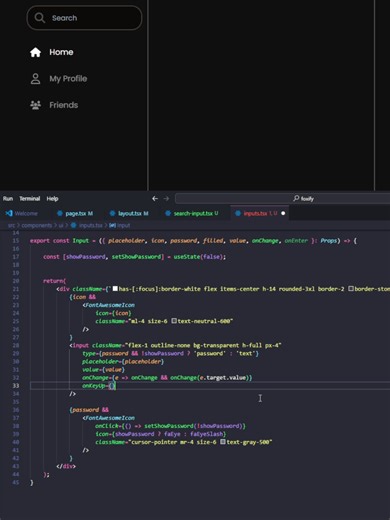The image size is (390, 520).
Task: Open the Terminal menu
Action: pos(30,199)
